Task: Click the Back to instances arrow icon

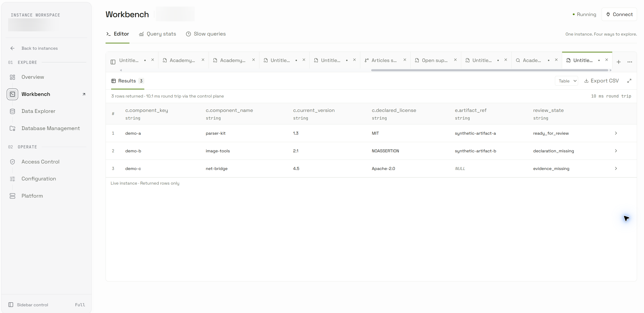Action: 13,48
